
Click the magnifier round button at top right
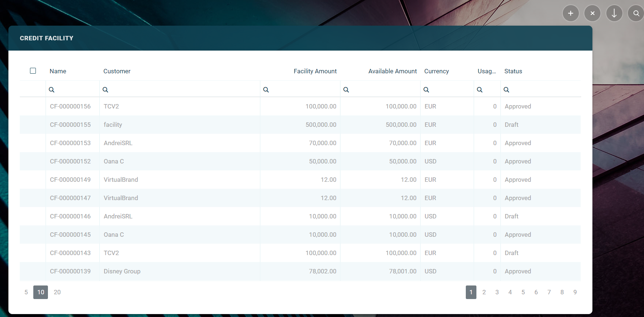tap(636, 14)
